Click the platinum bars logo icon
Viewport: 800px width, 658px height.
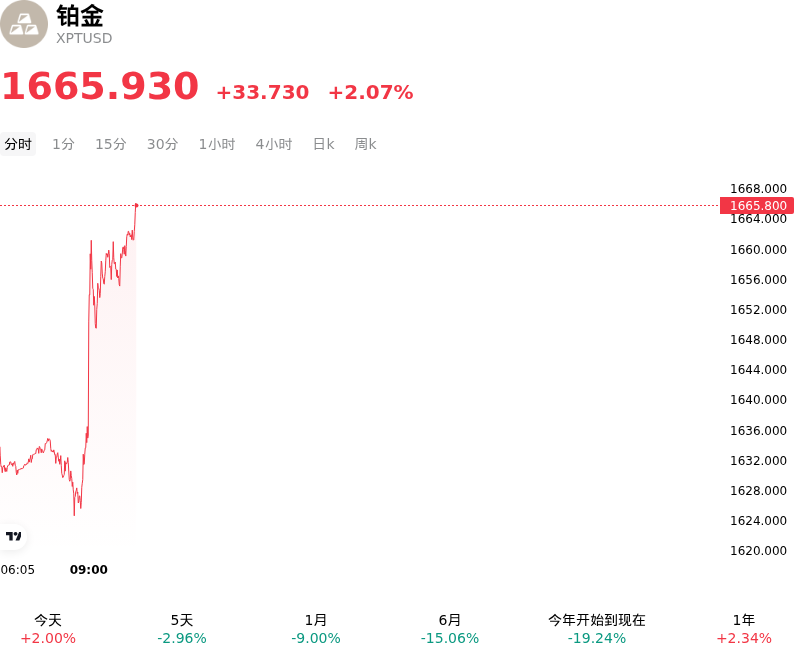coord(23,24)
